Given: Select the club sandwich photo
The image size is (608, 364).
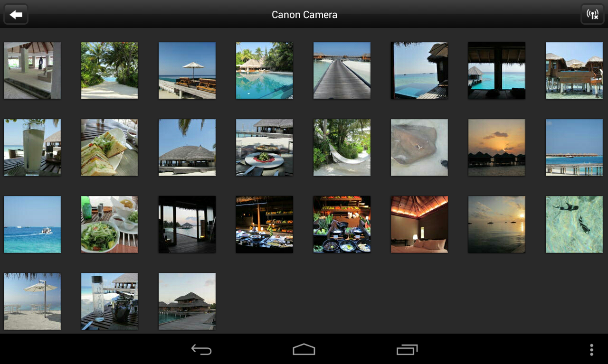Looking at the screenshot, I should coord(109,147).
